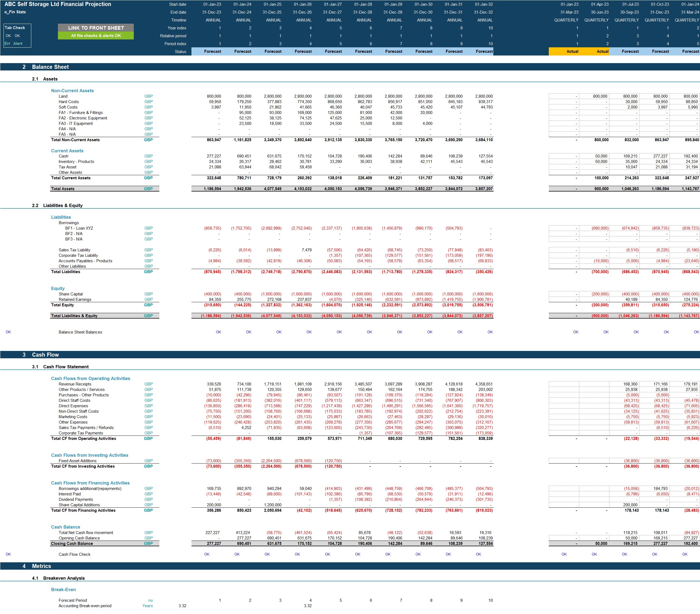Select the 'Cash Flow' section header

click(x=45, y=355)
